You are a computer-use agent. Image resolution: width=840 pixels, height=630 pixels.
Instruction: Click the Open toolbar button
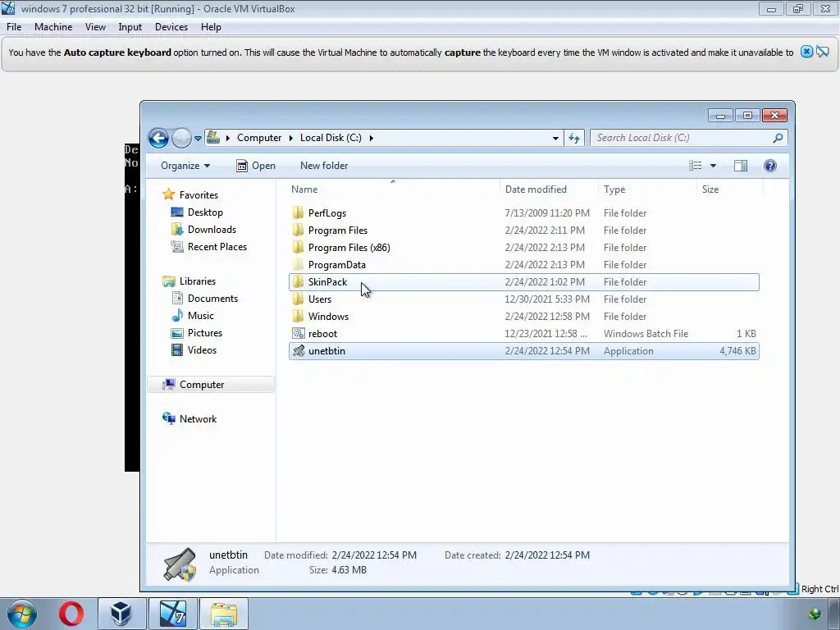(x=256, y=166)
